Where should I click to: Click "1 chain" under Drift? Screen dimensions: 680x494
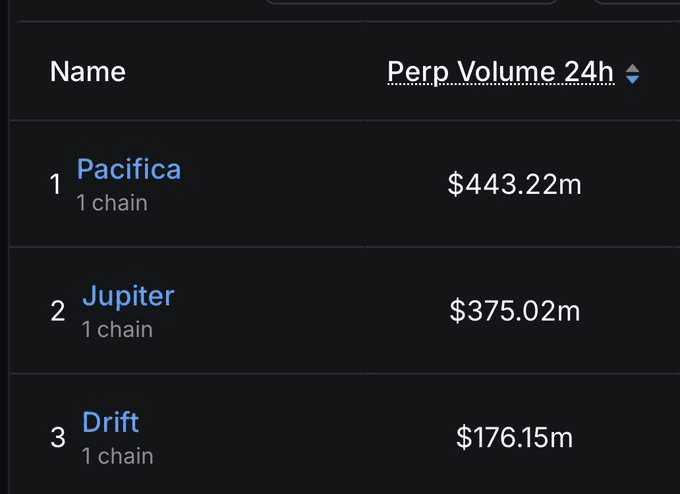tap(117, 456)
